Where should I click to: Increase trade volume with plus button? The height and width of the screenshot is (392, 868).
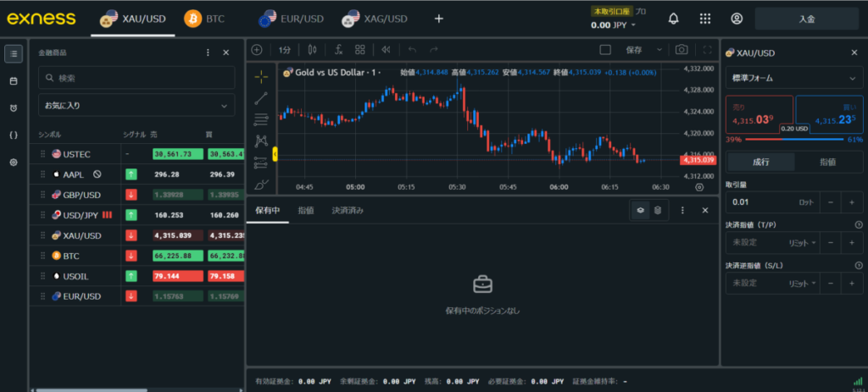pyautogui.click(x=852, y=202)
